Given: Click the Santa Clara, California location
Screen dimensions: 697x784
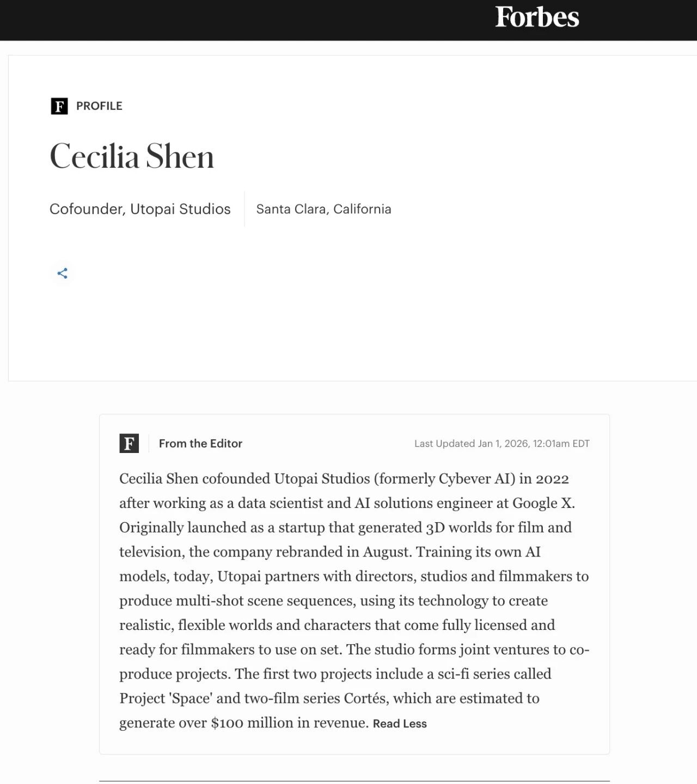Looking at the screenshot, I should pos(323,209).
